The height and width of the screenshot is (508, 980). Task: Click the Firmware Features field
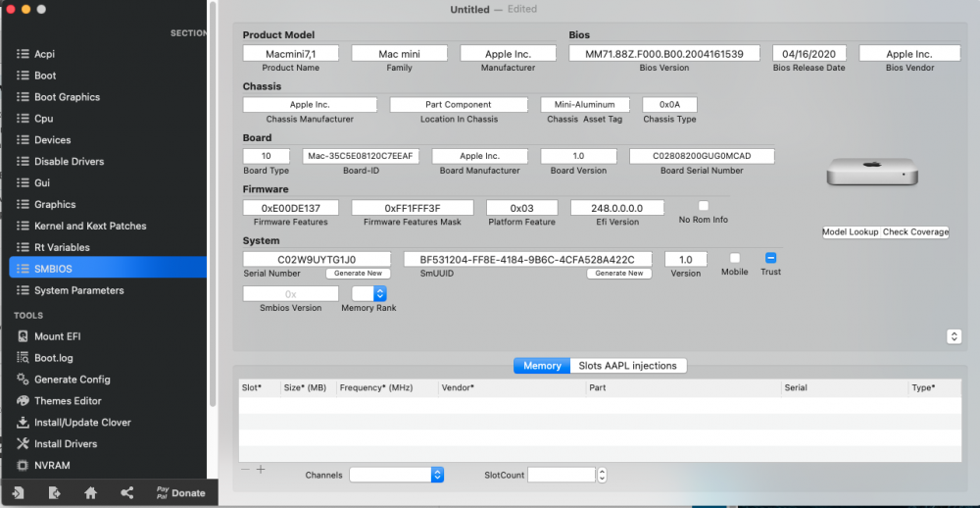291,208
